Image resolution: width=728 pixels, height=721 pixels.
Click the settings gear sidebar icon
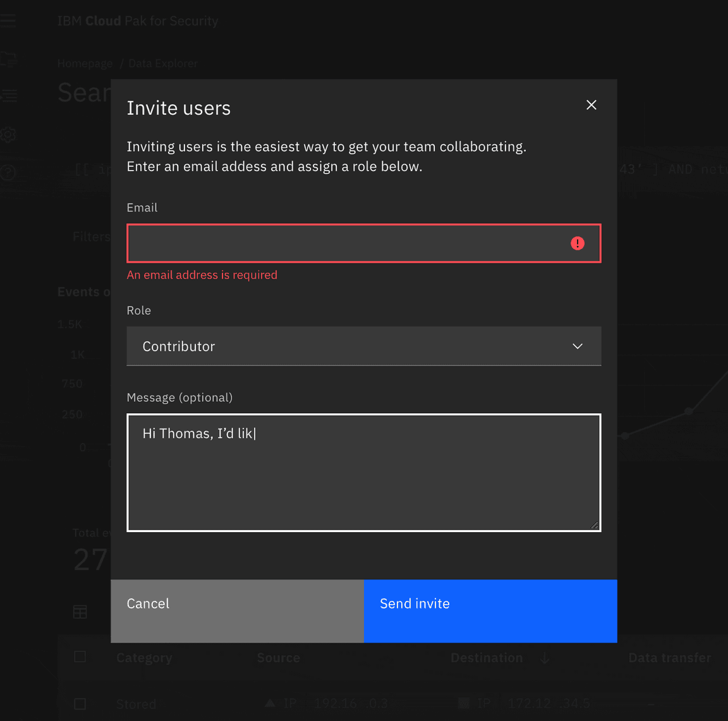8,135
